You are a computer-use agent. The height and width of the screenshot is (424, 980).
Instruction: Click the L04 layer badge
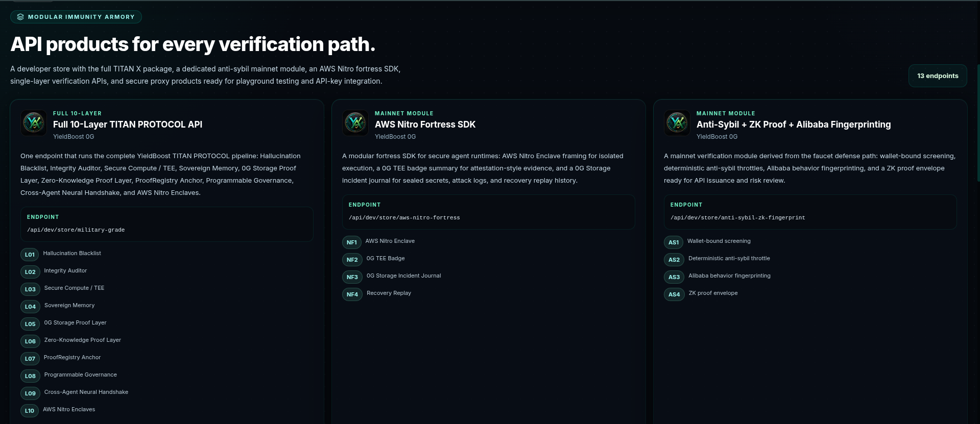pos(30,307)
